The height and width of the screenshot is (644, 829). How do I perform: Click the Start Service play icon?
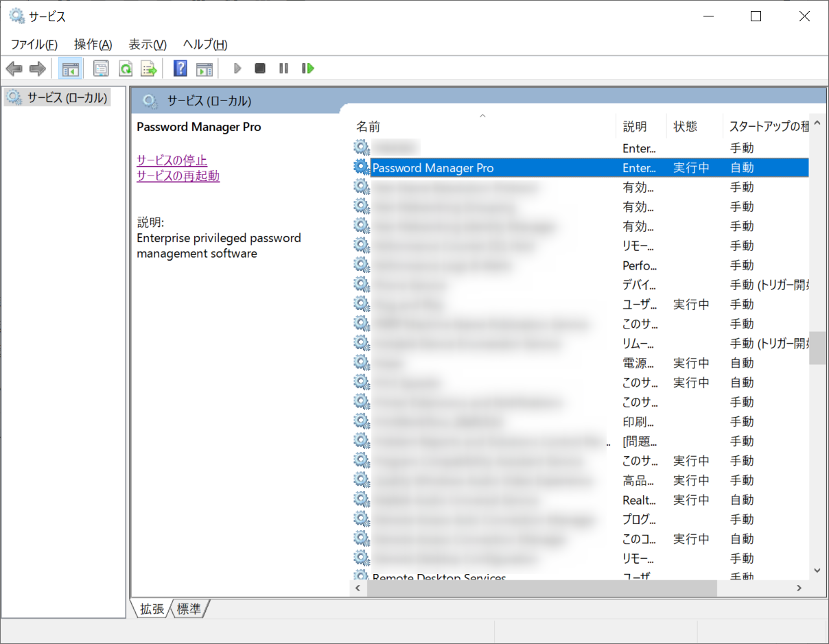(x=237, y=69)
